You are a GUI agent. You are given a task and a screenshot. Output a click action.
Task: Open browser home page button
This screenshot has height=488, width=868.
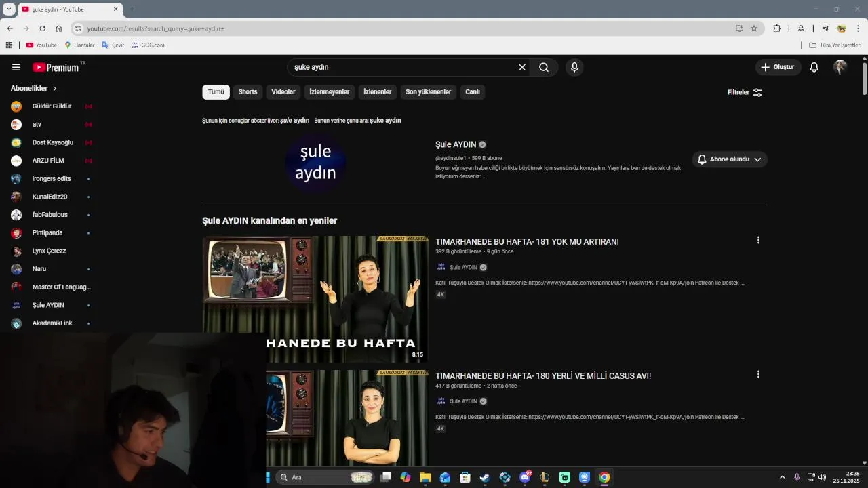[x=59, y=28]
